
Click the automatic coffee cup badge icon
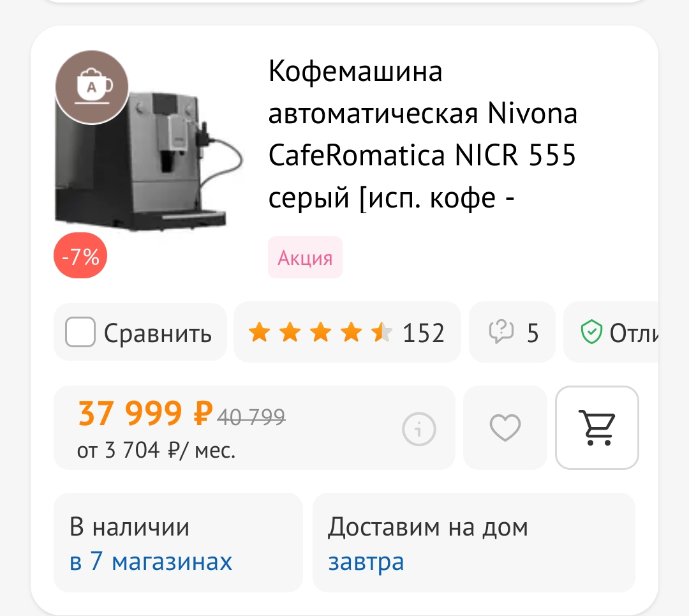(92, 87)
